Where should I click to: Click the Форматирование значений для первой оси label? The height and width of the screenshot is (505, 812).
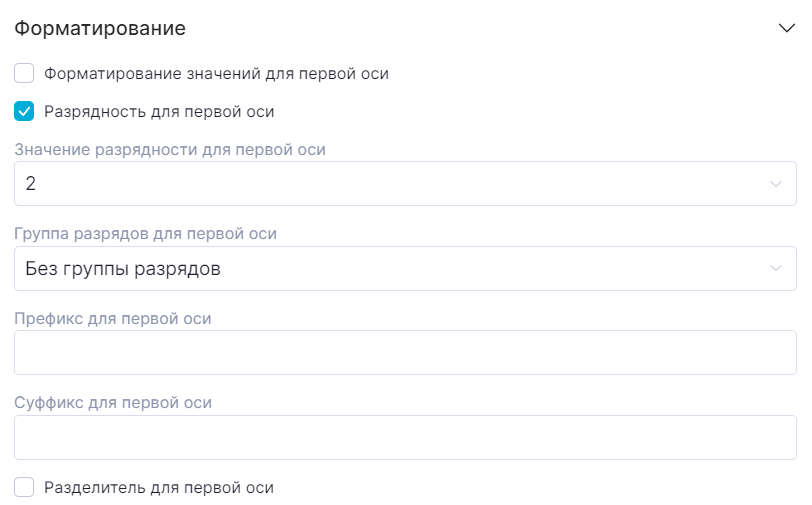(216, 73)
